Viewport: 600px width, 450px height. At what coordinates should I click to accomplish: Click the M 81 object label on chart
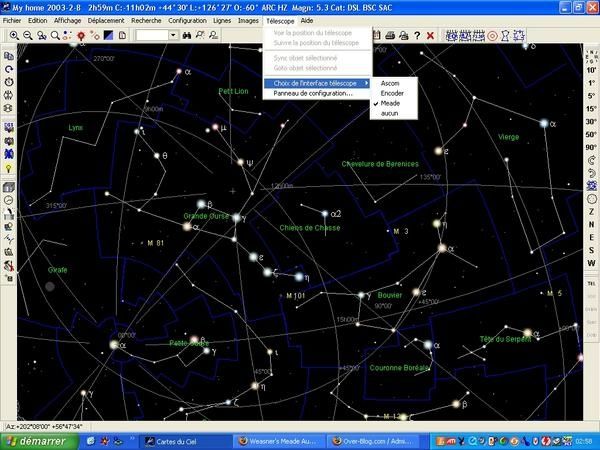(x=156, y=243)
